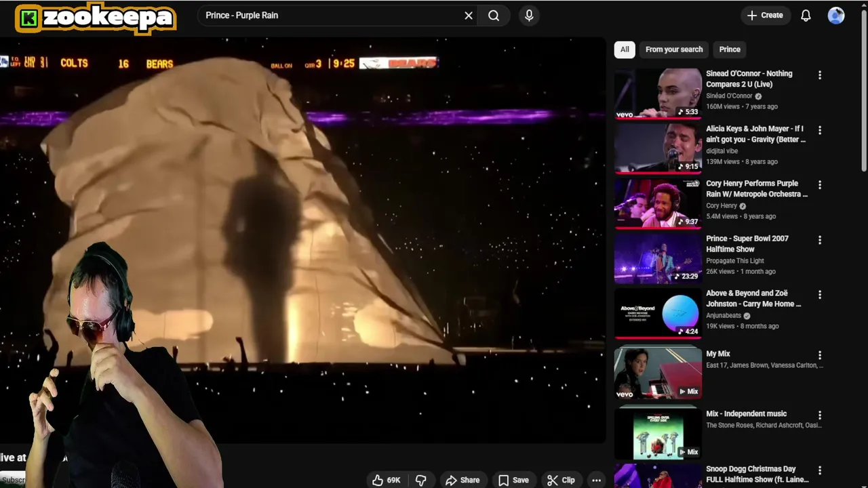Select the All filter chip
Image resolution: width=868 pixels, height=488 pixels.
[x=625, y=49]
